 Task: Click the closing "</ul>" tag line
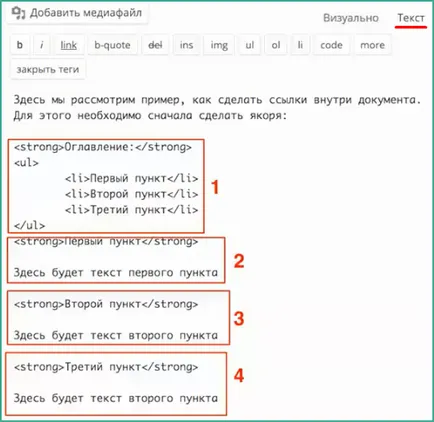click(29, 226)
